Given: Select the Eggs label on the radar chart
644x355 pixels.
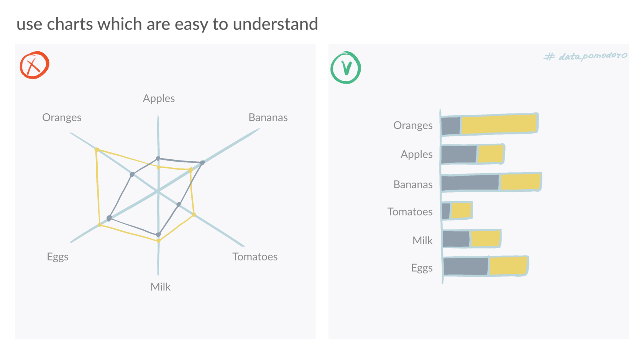Looking at the screenshot, I should point(58,257).
